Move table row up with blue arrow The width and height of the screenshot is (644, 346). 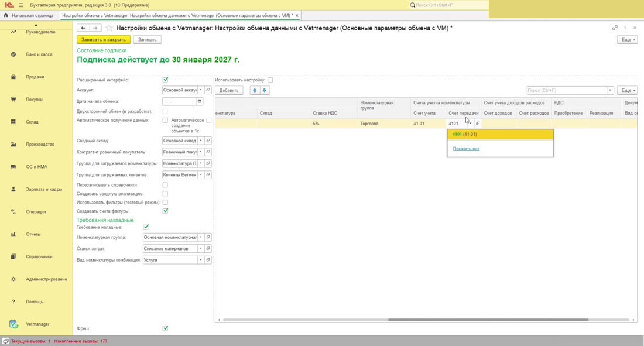[x=255, y=90]
